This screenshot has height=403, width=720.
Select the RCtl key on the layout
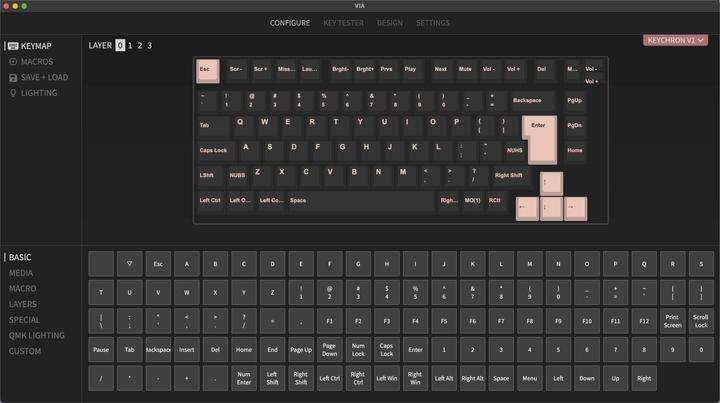(496, 201)
